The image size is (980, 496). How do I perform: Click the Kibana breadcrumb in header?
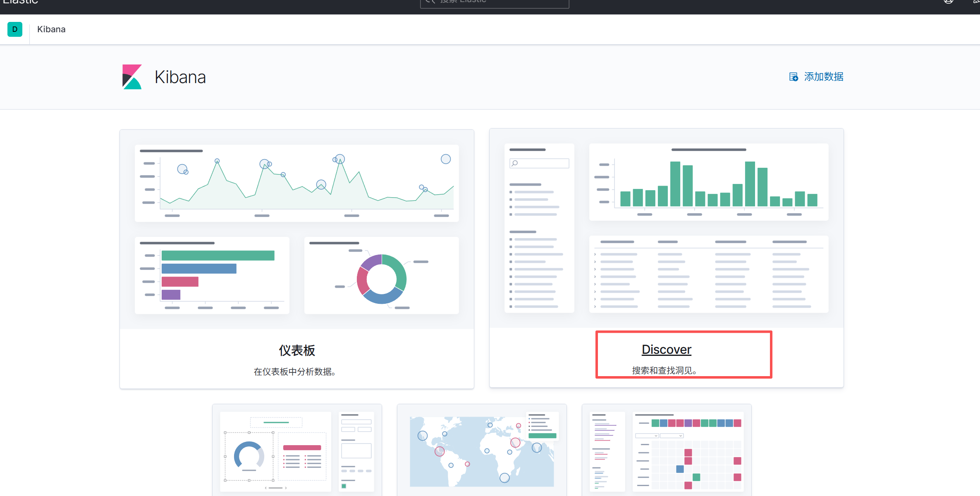click(51, 29)
